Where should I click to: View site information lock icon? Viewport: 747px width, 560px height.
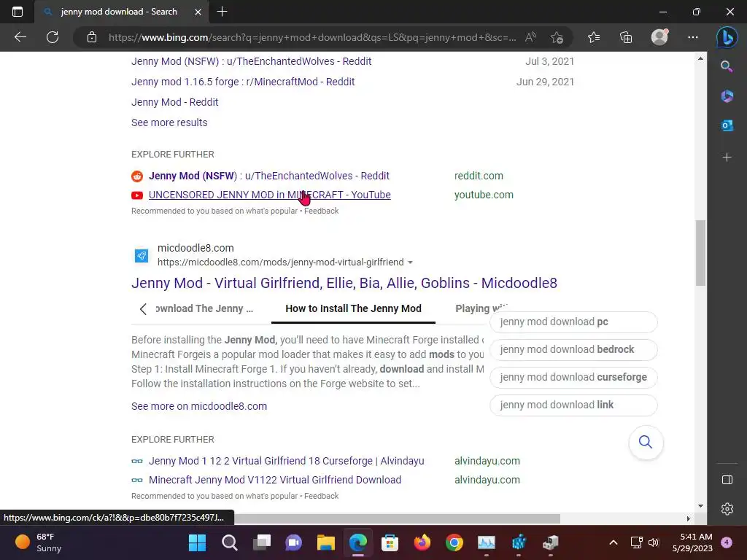(x=91, y=37)
